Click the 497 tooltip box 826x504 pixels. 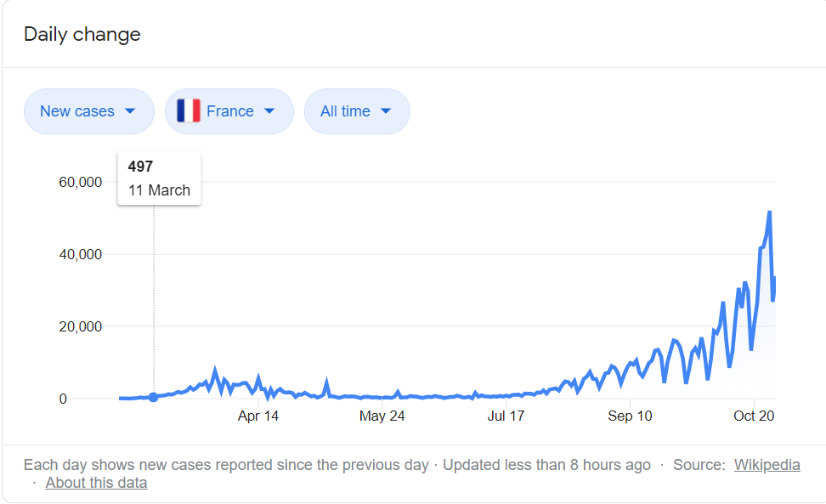[159, 178]
